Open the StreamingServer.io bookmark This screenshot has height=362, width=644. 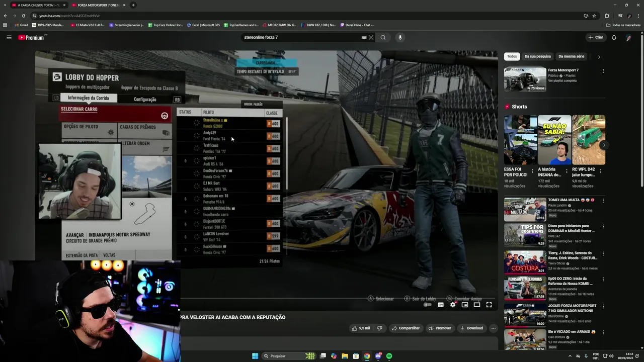point(126,25)
